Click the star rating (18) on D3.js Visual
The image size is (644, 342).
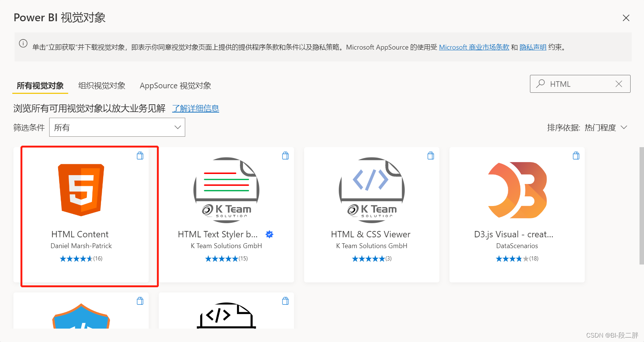click(x=517, y=259)
